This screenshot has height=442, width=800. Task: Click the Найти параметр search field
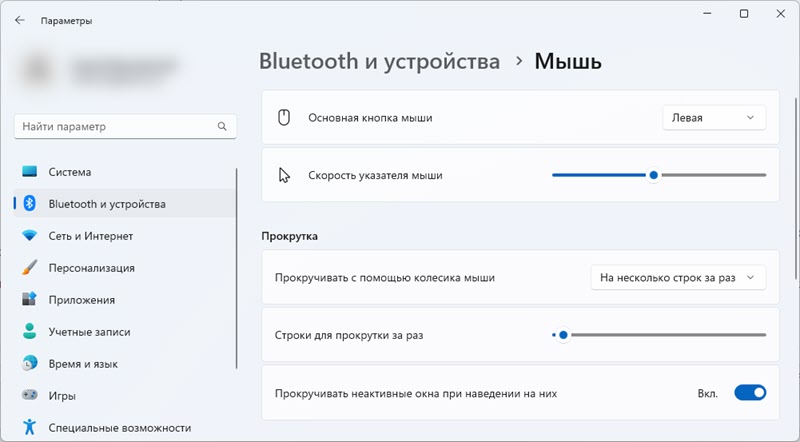(115, 127)
